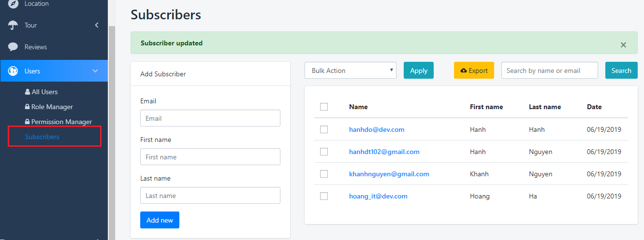Click the person icon beside All Users
The image size is (644, 240).
pyautogui.click(x=28, y=92)
